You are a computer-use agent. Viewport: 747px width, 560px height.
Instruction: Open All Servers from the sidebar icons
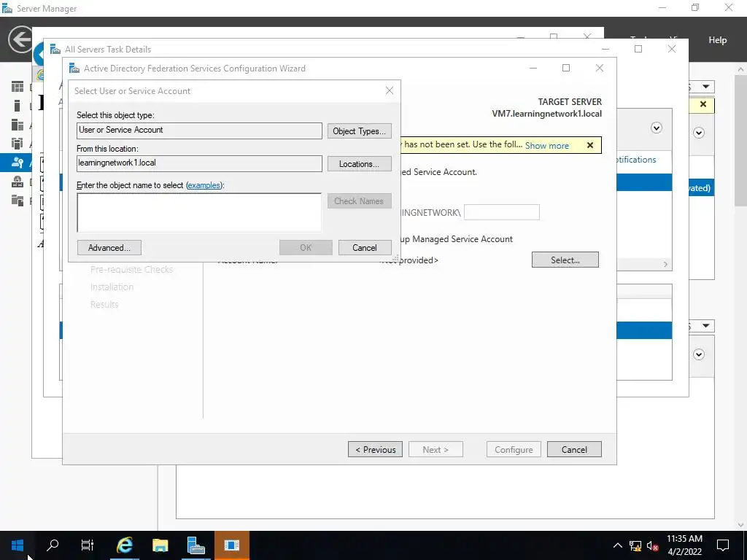pos(18,125)
